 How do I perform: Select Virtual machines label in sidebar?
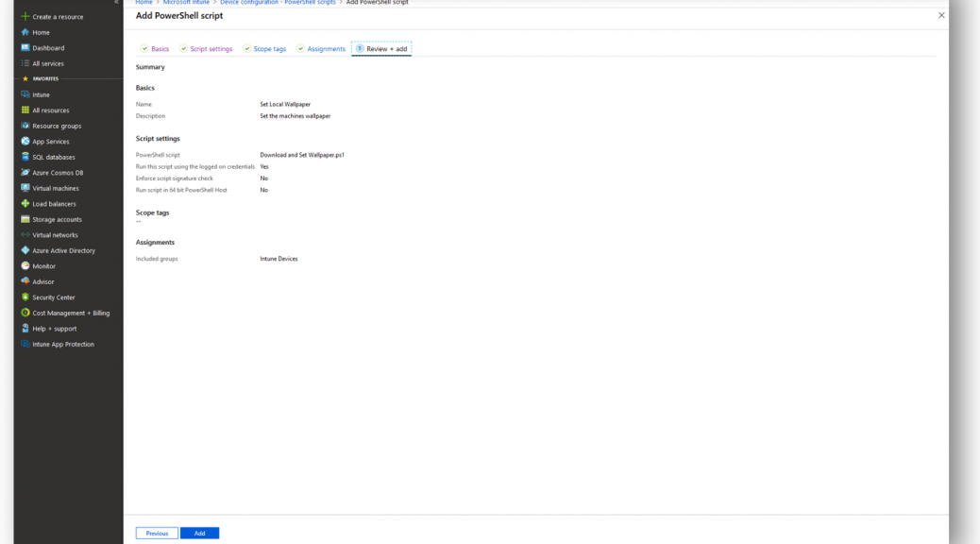tap(56, 188)
